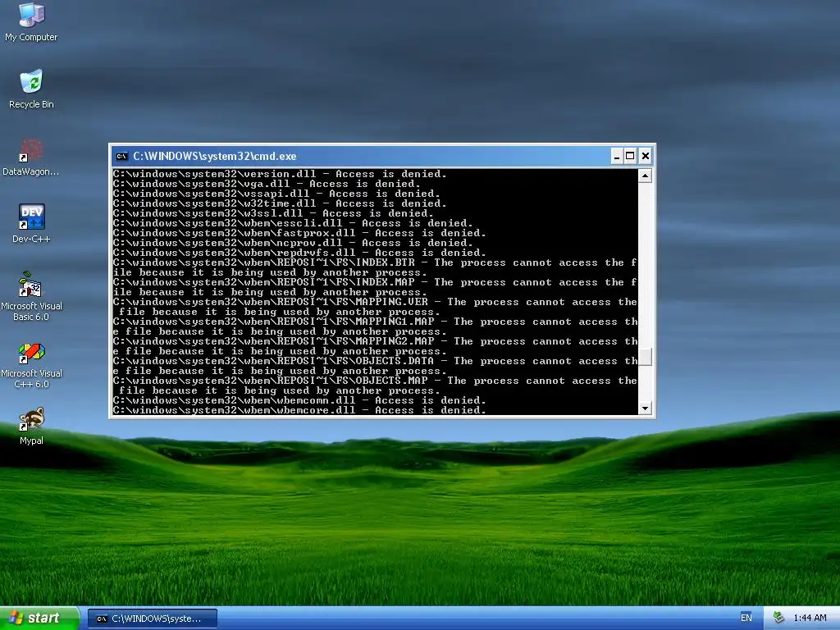The width and height of the screenshot is (840, 630).
Task: Select the Microsoft Visual C++ 6.0 shortcut
Action: tap(31, 366)
